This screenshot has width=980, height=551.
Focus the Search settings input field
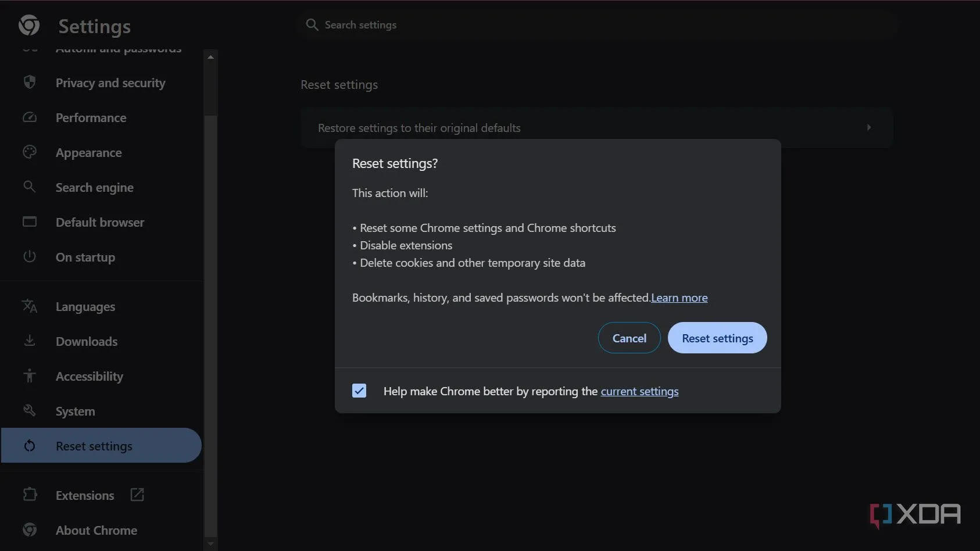(x=599, y=25)
